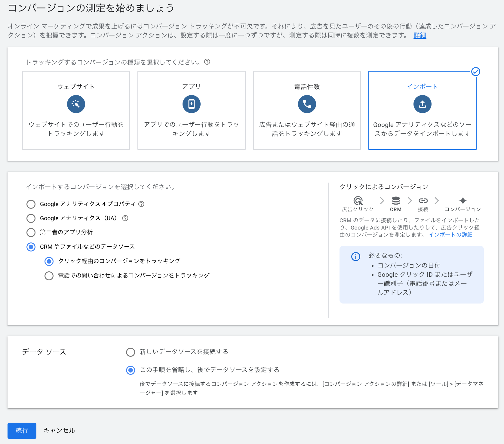Click the 接続 link-chain icon in the flow diagram
Image resolution: width=504 pixels, height=444 pixels.
pos(423,201)
